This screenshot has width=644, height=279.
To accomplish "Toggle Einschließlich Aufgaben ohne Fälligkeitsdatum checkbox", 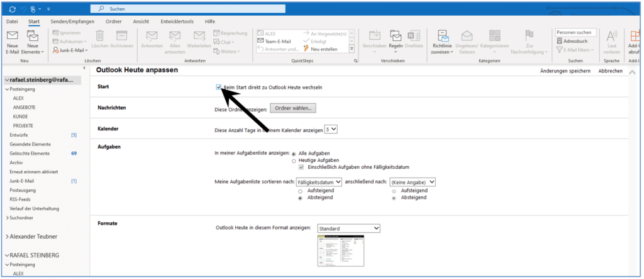I will [301, 167].
